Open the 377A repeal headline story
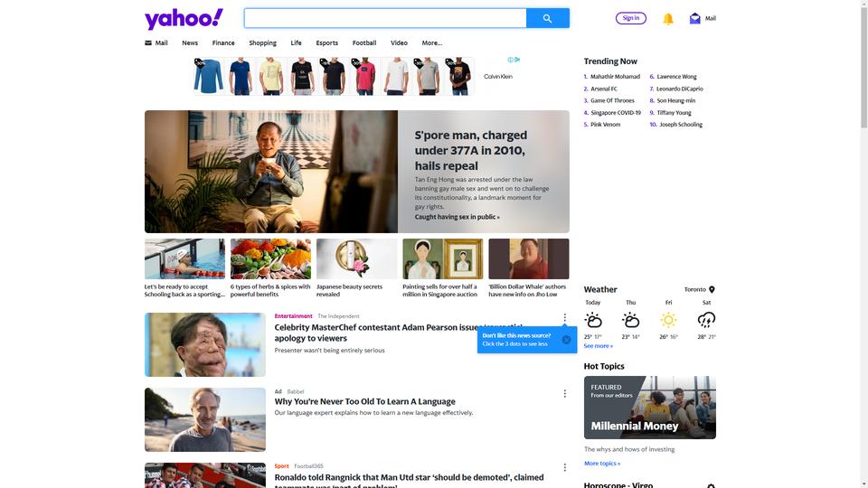Screen dimensions: 868x488 [x=470, y=150]
